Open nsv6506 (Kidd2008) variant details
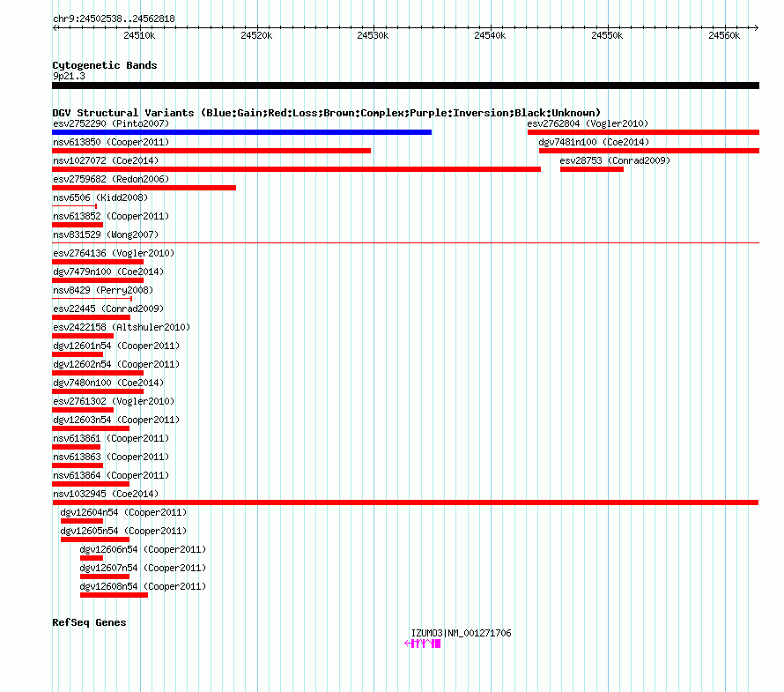The image size is (784, 692). [x=100, y=197]
